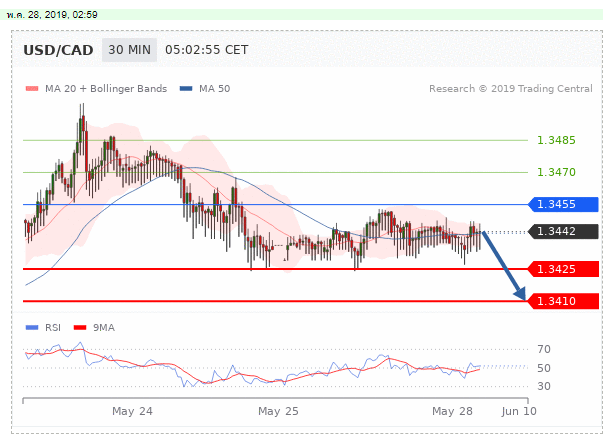Click the 1.3455 pivot price tag
This screenshot has height=438, width=603.
[563, 204]
